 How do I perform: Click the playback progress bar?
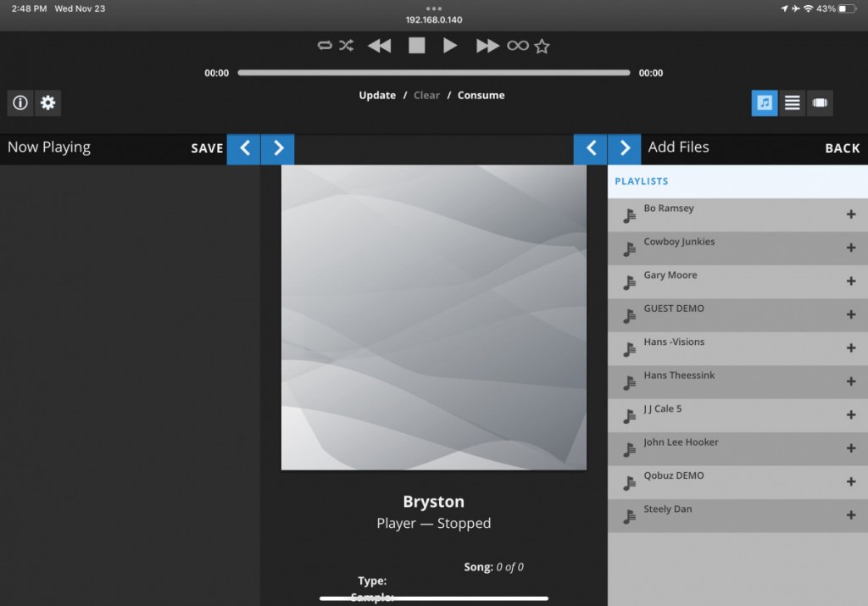(x=433, y=73)
